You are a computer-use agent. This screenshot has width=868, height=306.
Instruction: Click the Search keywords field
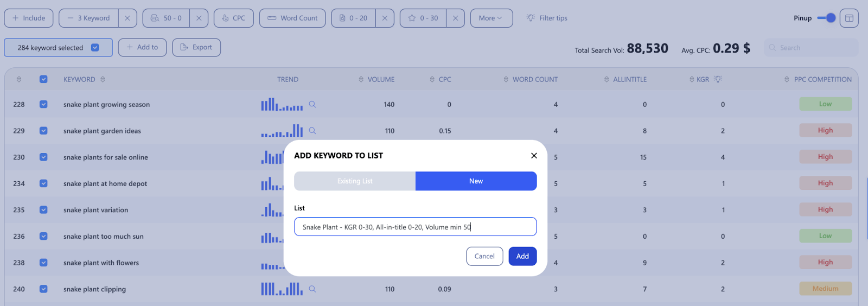[x=811, y=48]
